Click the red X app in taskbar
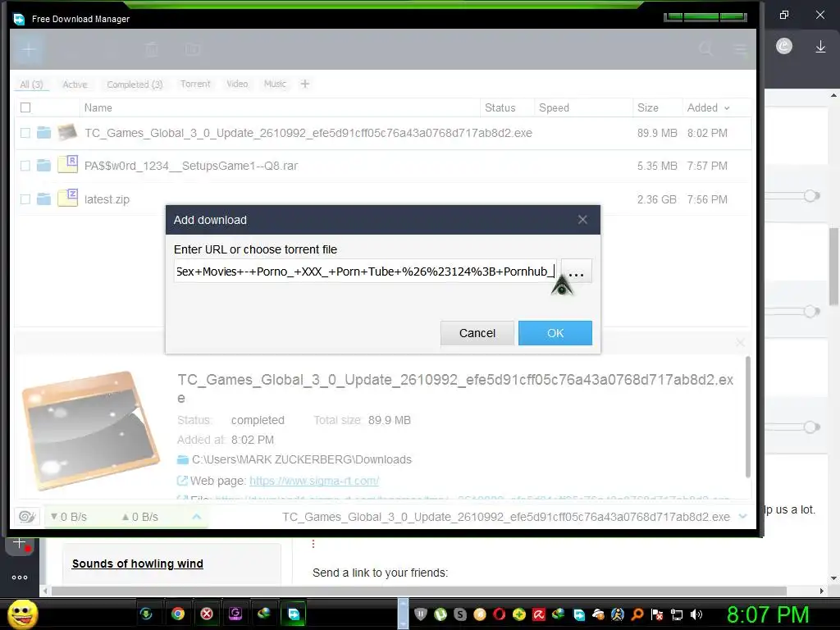Screen dimensions: 840x630 click(x=207, y=614)
